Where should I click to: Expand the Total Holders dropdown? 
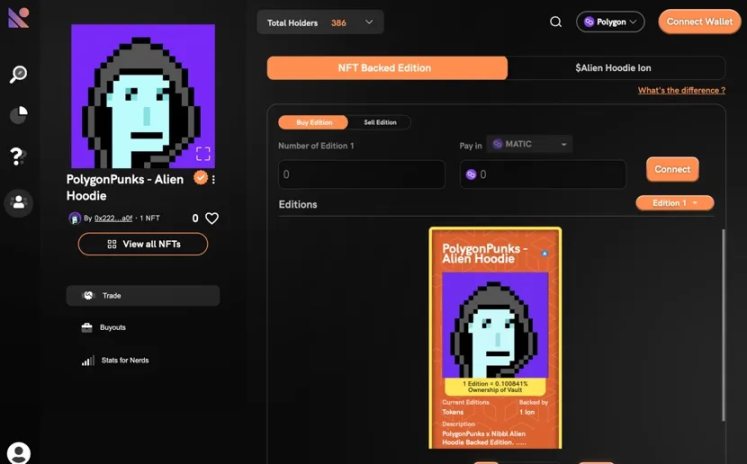(320, 22)
